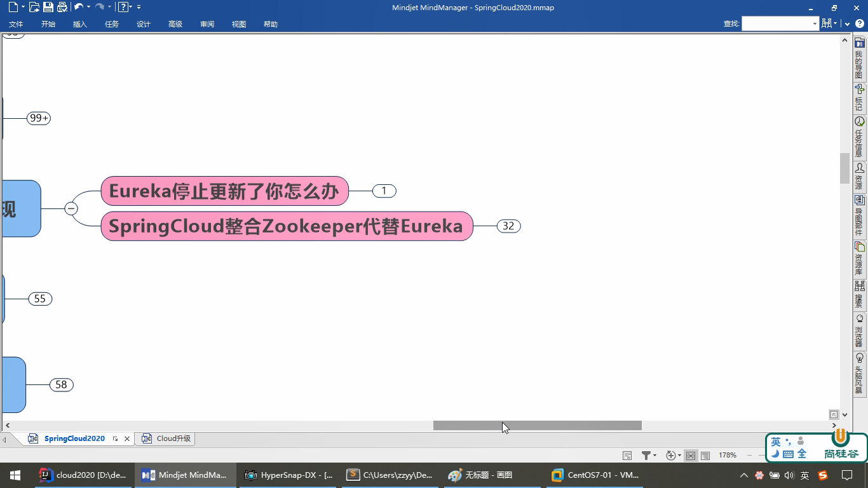Expand the 55 subtopics bubble
Image resolution: width=868 pixels, height=488 pixels.
[40, 299]
